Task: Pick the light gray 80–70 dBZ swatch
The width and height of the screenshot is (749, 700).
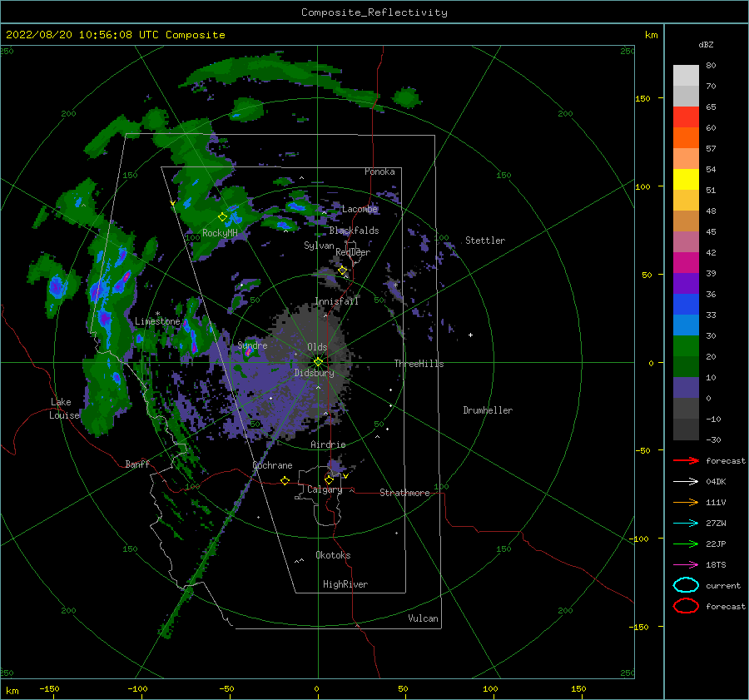Action: (686, 76)
